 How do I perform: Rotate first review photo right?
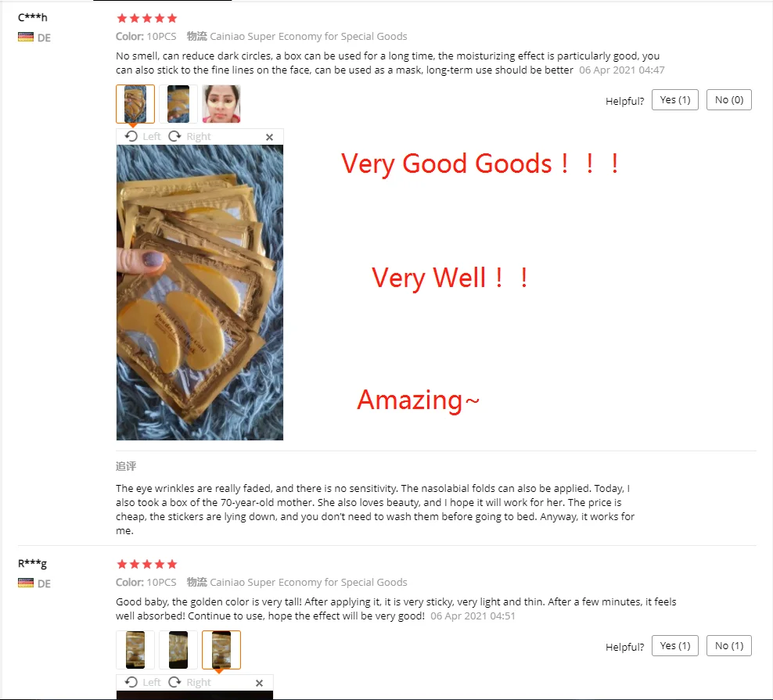tap(190, 137)
